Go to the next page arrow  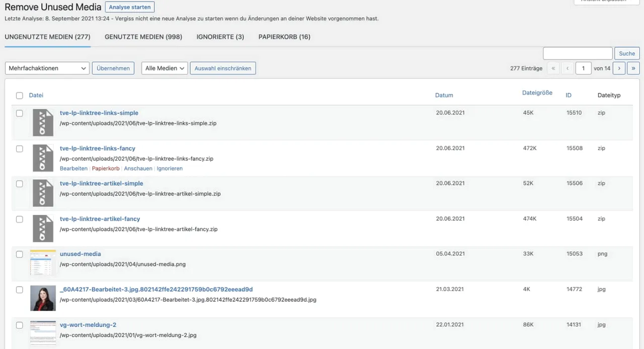pyautogui.click(x=619, y=68)
